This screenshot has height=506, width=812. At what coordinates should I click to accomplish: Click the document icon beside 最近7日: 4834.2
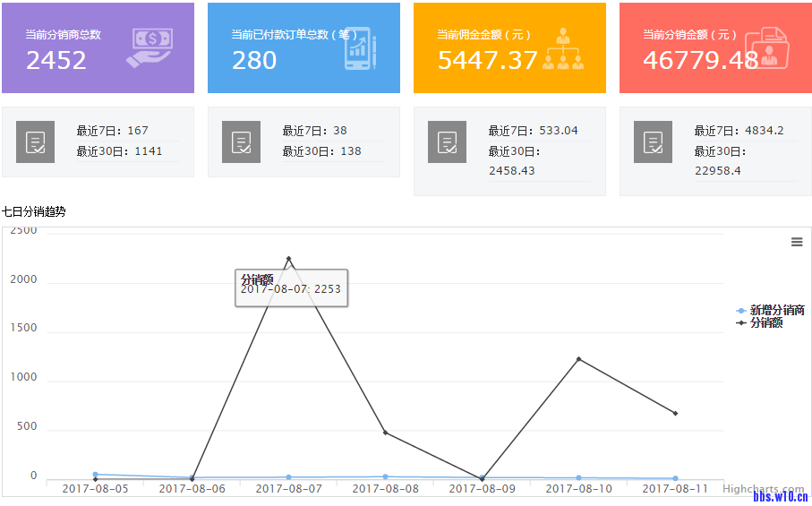pyautogui.click(x=653, y=142)
